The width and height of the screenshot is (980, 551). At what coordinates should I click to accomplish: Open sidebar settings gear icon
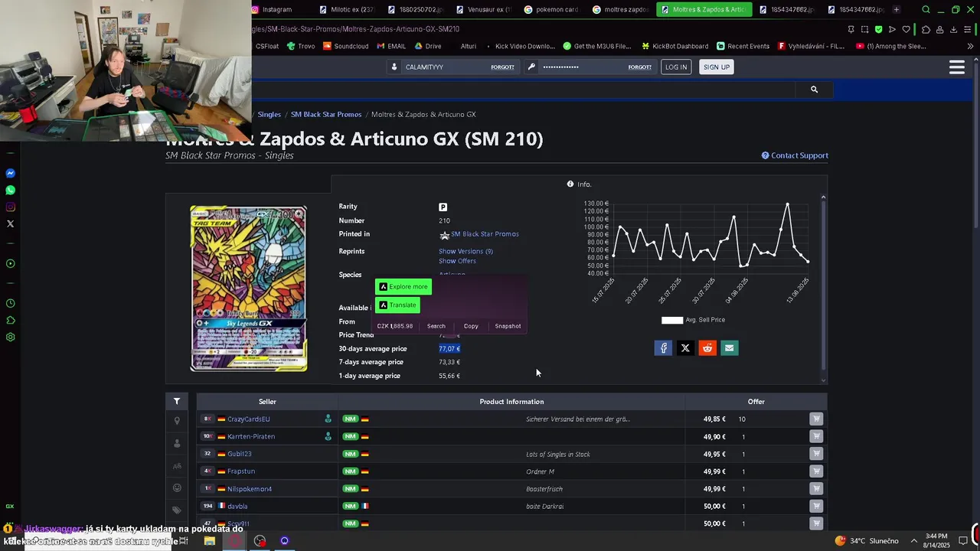[11, 337]
